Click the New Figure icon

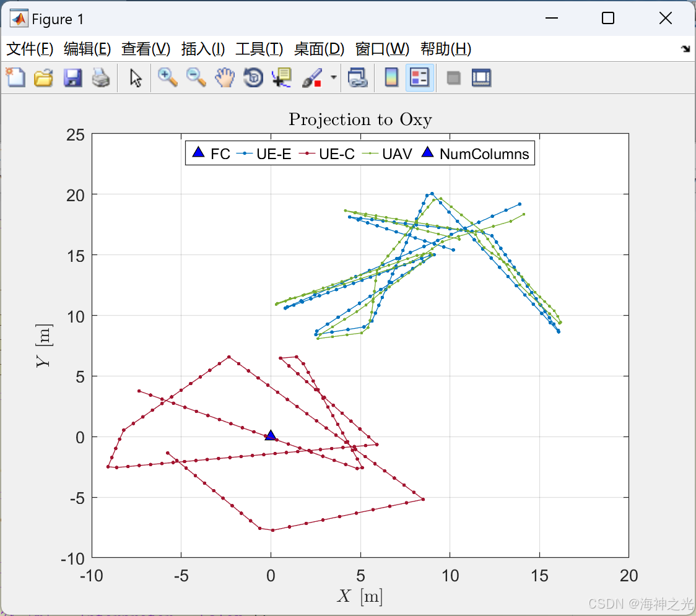pyautogui.click(x=15, y=77)
